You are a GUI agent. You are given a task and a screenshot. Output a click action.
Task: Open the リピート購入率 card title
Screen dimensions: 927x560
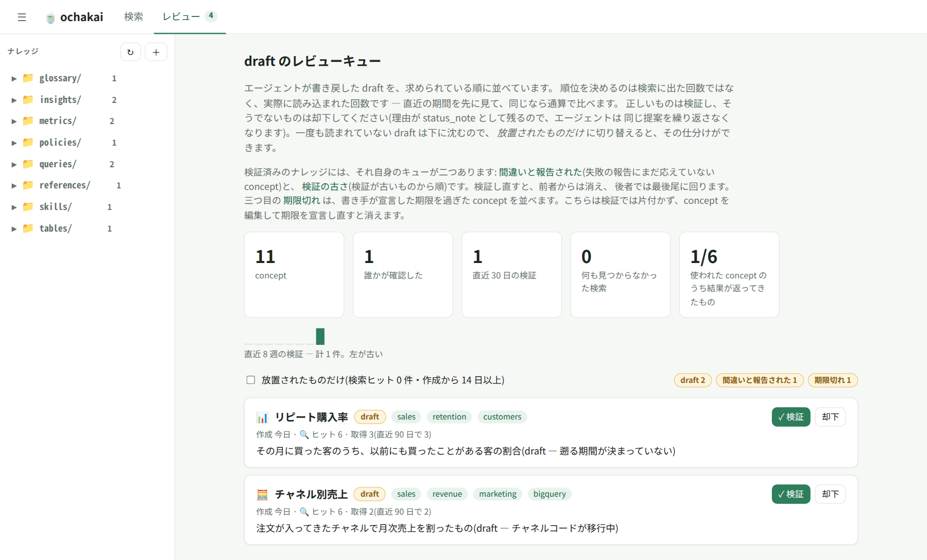click(x=311, y=417)
